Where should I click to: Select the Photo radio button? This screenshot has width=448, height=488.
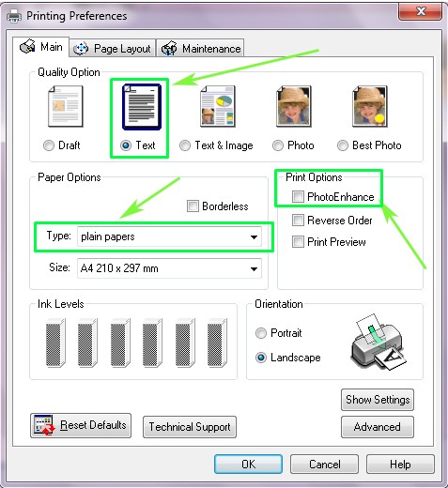tap(278, 145)
